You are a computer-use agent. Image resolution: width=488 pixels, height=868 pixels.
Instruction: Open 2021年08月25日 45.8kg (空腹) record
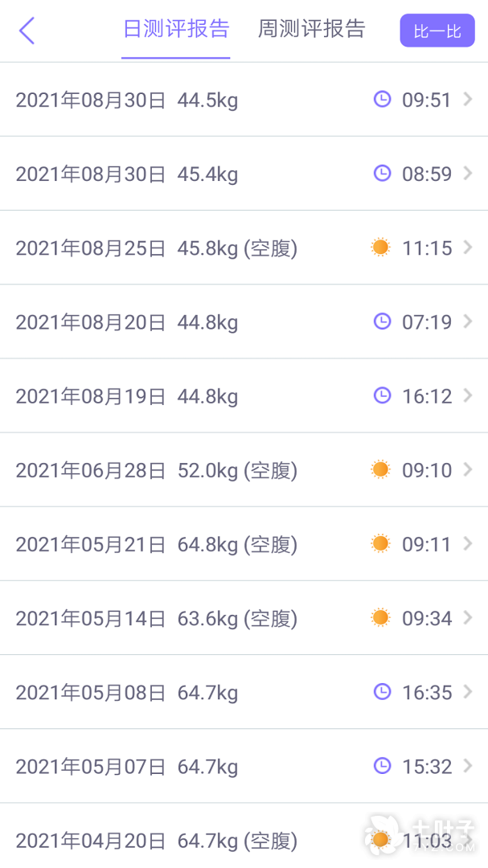click(x=244, y=248)
